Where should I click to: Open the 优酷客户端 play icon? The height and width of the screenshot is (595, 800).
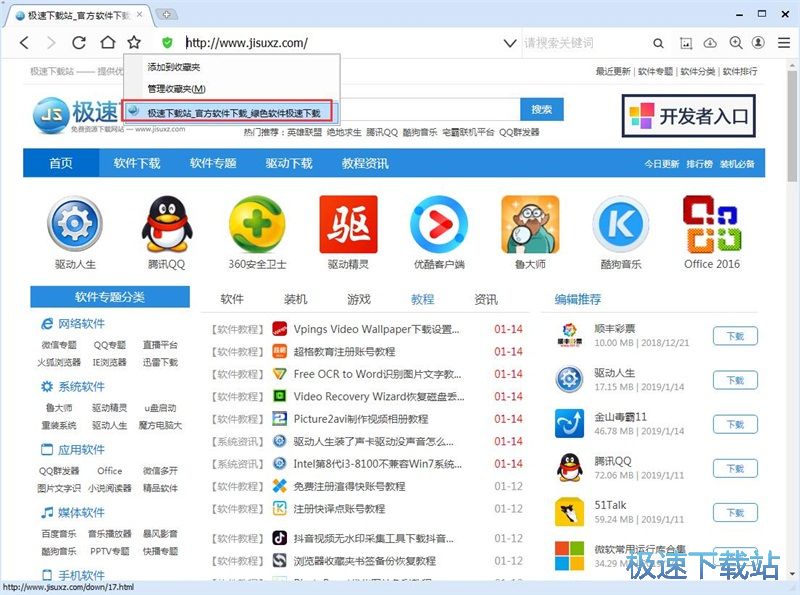point(439,225)
